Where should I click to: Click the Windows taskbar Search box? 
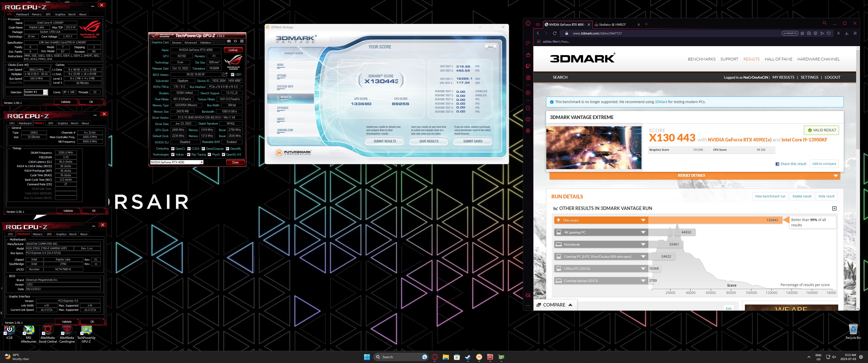coord(401,357)
